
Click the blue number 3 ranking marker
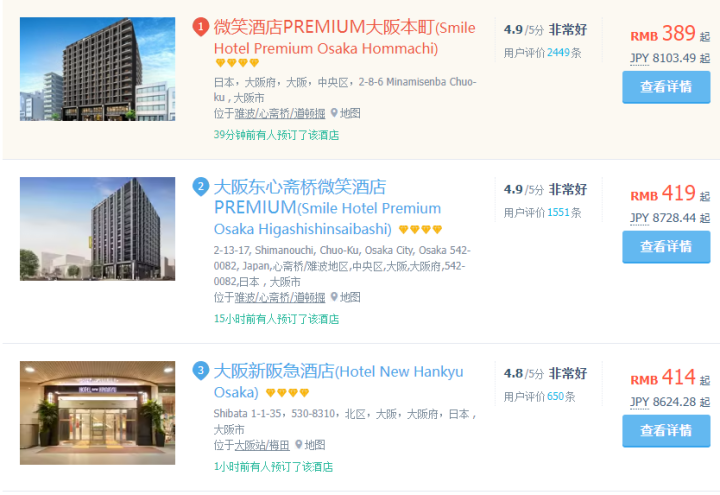point(201,371)
